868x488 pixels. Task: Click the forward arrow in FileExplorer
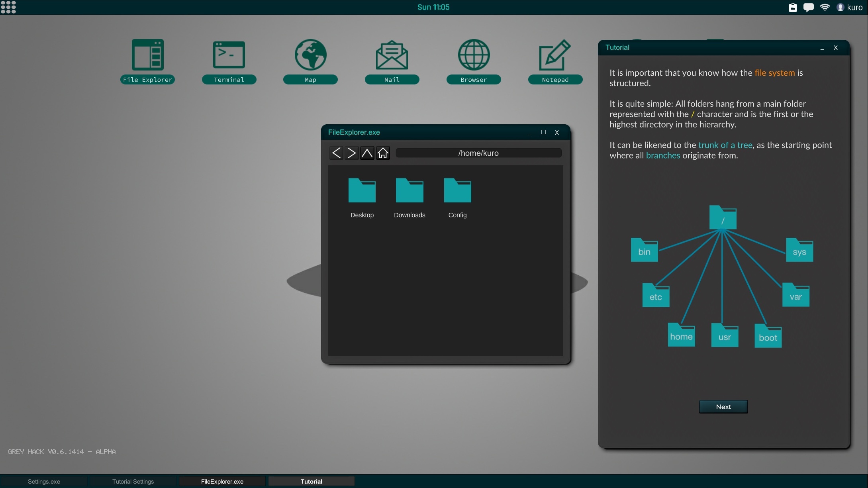351,153
